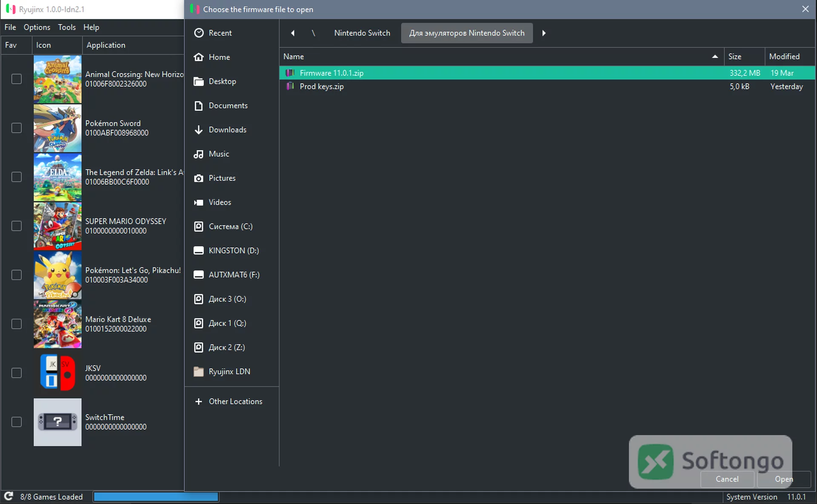Click the Cancel button

(x=727, y=479)
